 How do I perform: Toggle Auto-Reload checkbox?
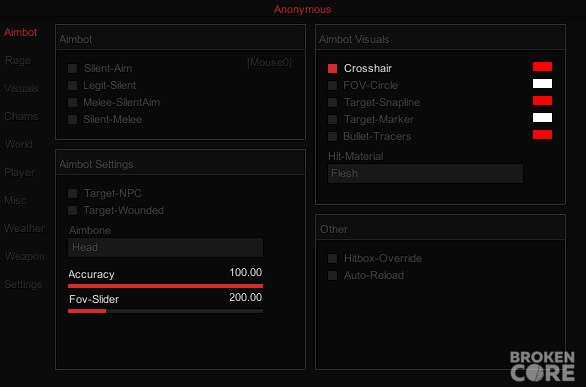pyautogui.click(x=332, y=276)
